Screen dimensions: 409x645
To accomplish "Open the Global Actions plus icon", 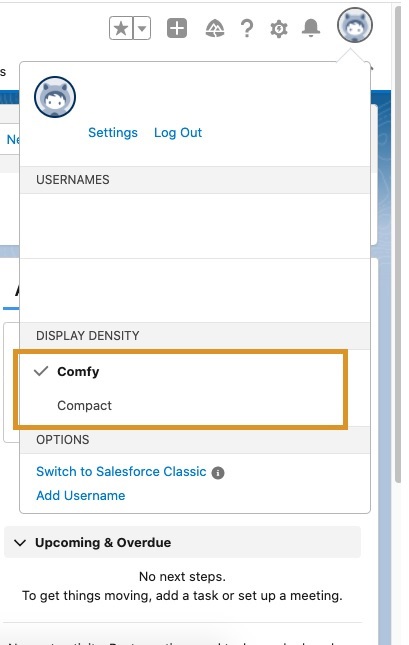I will click(177, 28).
